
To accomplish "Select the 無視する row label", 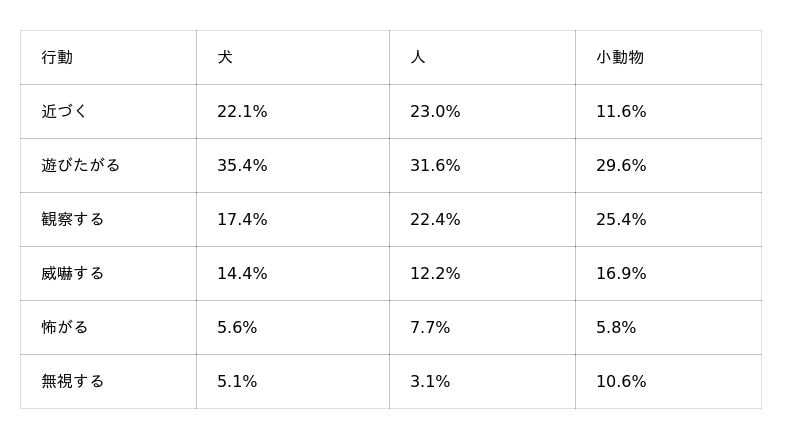I will [72, 382].
